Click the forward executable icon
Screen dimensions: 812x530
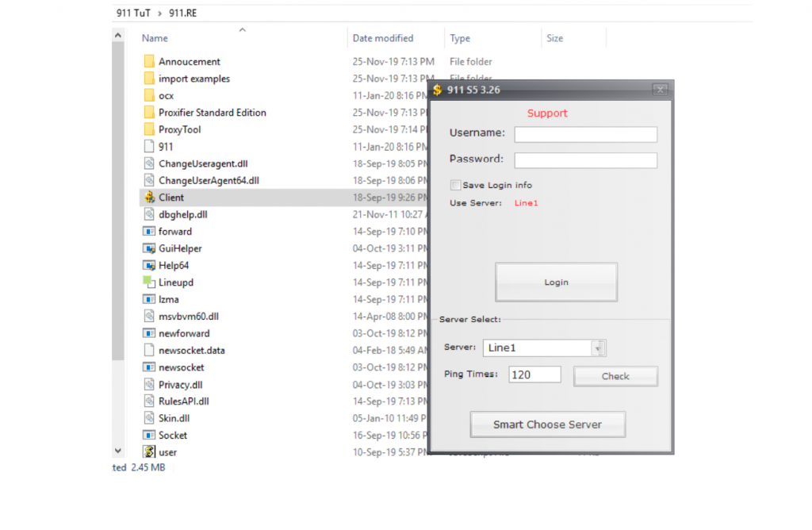(x=149, y=231)
